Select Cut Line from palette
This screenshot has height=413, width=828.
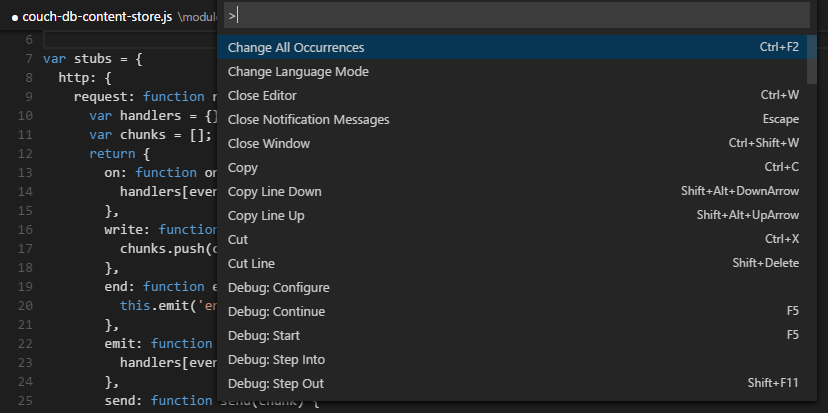point(251,264)
